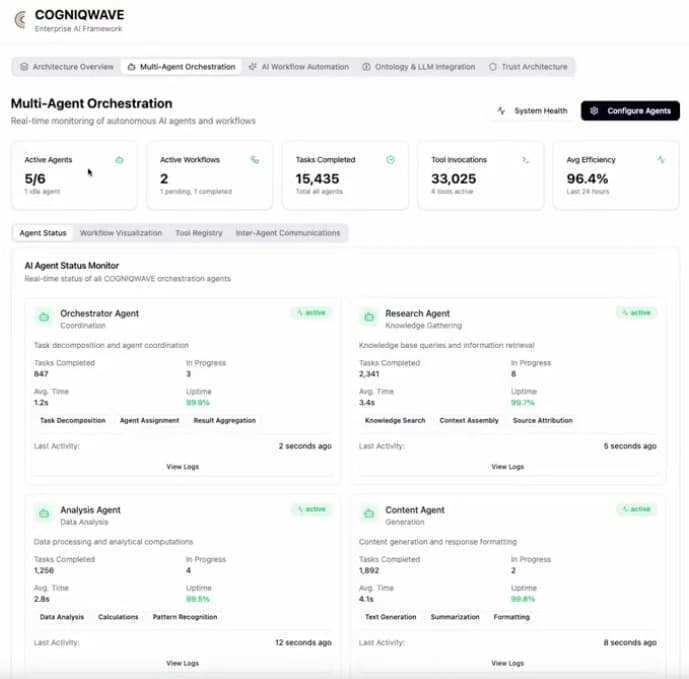Open the Architecture Overview tab

(x=67, y=67)
